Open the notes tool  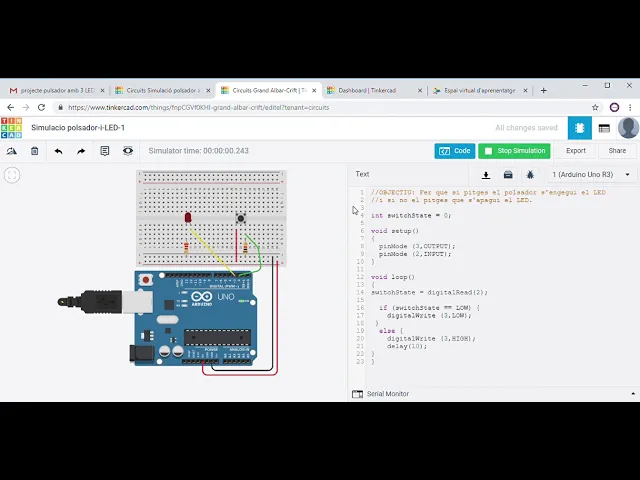(104, 151)
